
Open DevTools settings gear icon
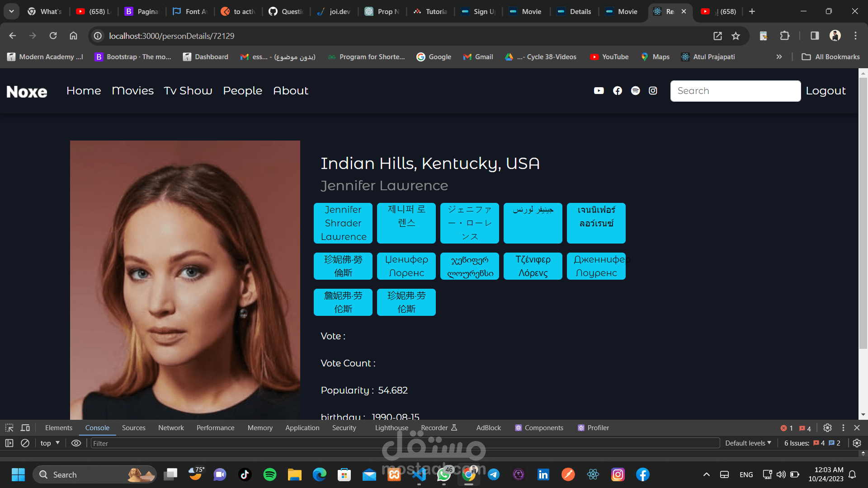coord(827,428)
